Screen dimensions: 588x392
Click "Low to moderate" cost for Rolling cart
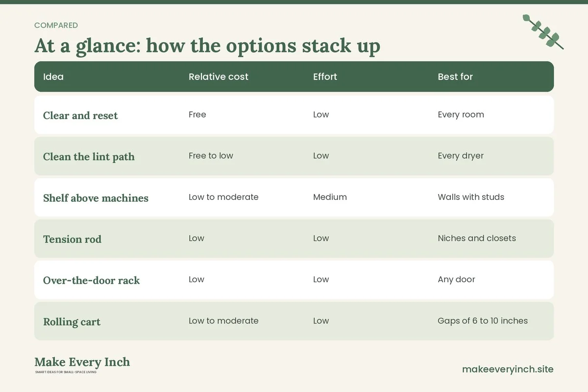point(223,321)
